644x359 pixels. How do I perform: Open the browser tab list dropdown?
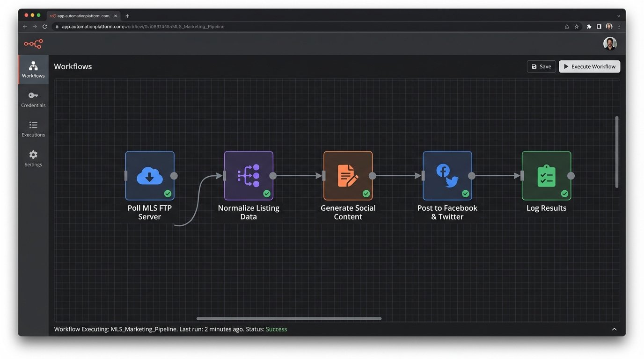[619, 16]
